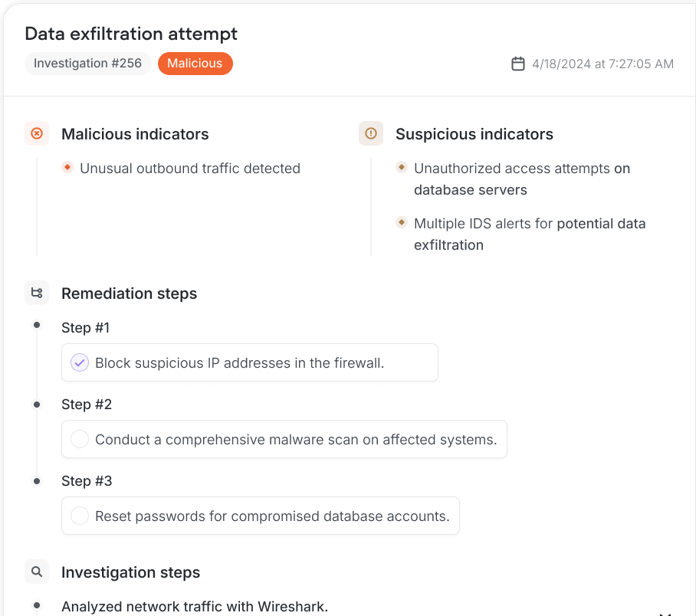Click the Investigation steps magnifier icon
Screen dimensions: 696x616
[x=37, y=572]
